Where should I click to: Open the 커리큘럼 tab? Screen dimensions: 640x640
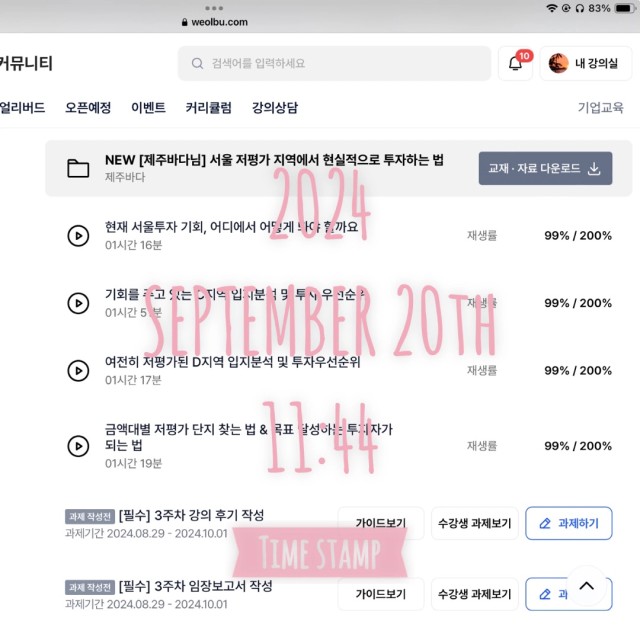coord(209,107)
